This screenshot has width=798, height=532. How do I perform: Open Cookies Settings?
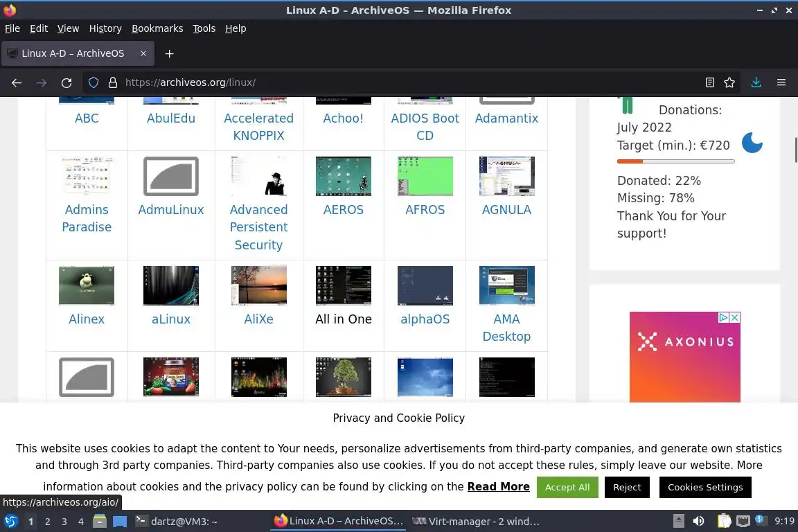point(705,487)
